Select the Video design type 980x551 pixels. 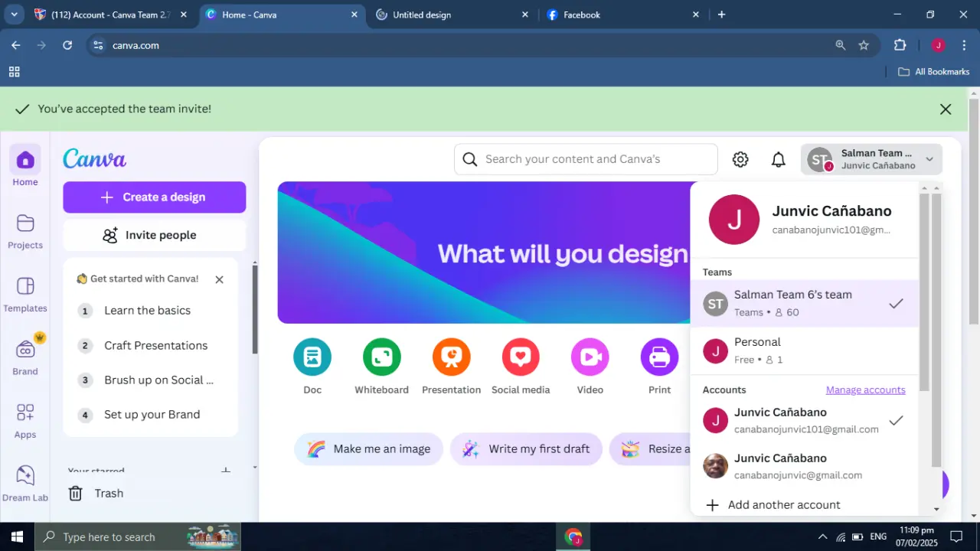click(x=590, y=367)
